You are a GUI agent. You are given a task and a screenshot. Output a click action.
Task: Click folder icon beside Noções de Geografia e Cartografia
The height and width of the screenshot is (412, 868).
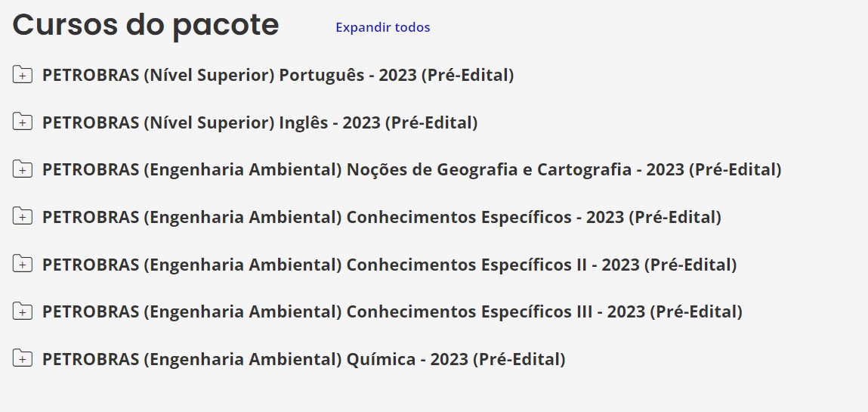coord(23,169)
